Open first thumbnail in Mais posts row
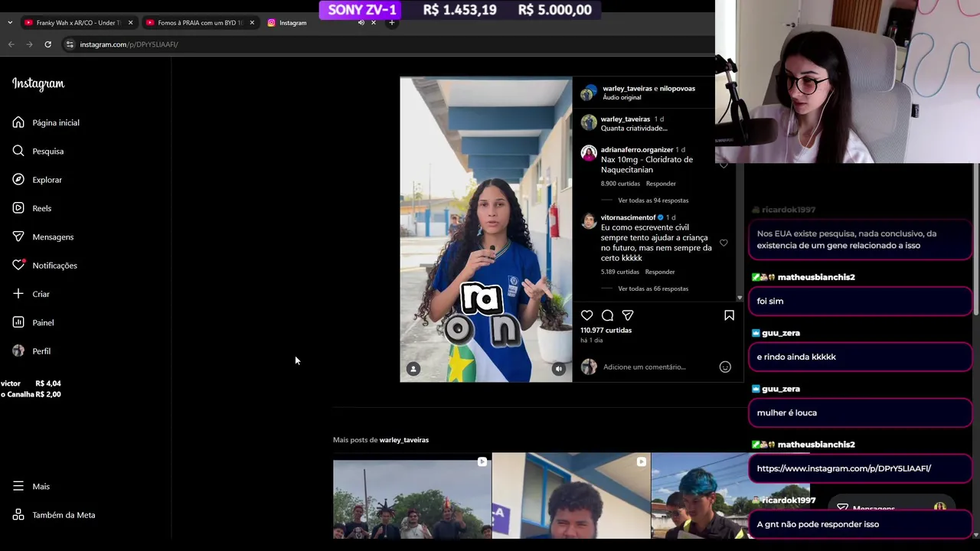The height and width of the screenshot is (551, 980). click(412, 496)
